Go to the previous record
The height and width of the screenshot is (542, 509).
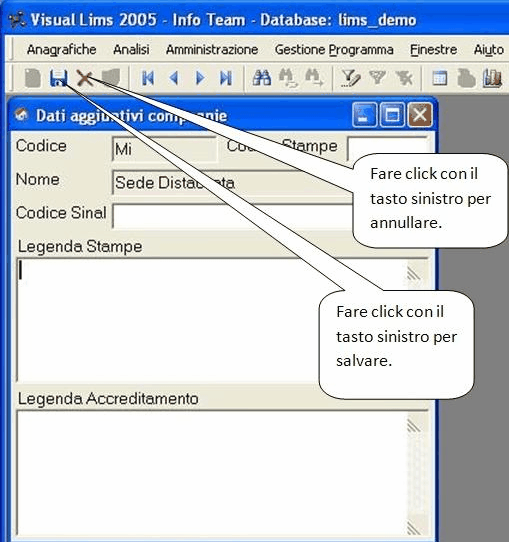(x=174, y=78)
